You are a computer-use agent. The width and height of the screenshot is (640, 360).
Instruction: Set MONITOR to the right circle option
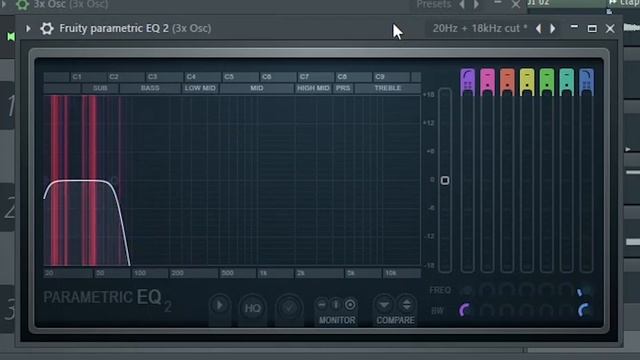click(350, 304)
